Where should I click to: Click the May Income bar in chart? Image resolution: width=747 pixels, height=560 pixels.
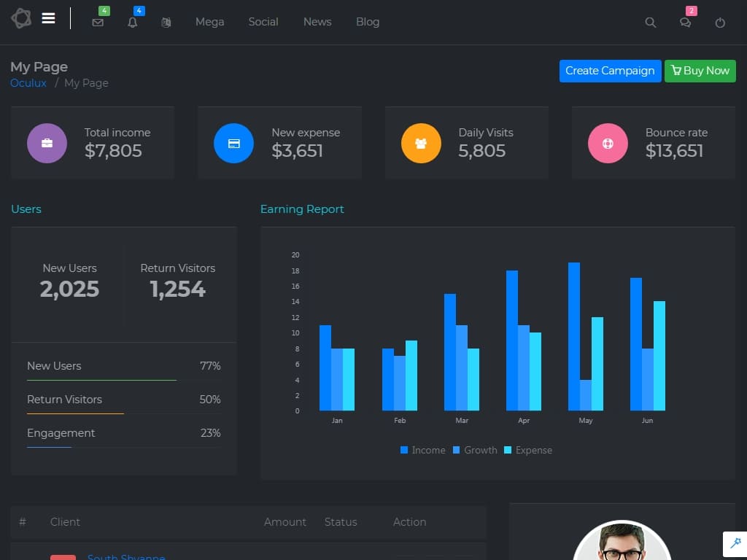coord(573,336)
